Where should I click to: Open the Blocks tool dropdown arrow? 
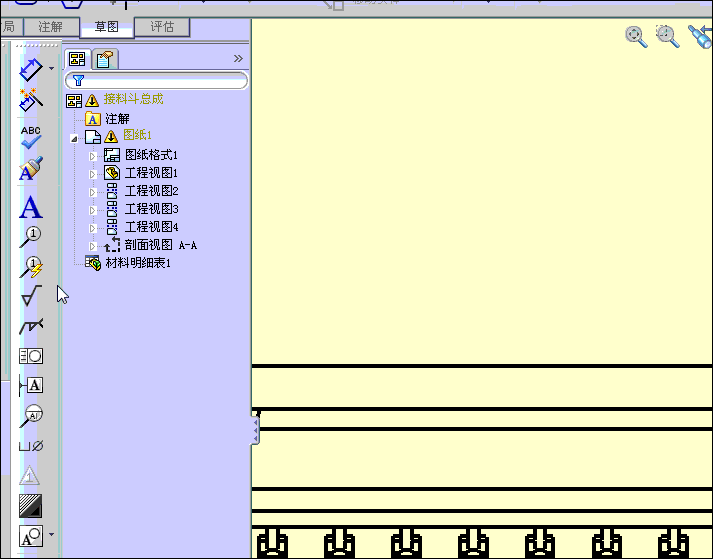pyautogui.click(x=51, y=535)
